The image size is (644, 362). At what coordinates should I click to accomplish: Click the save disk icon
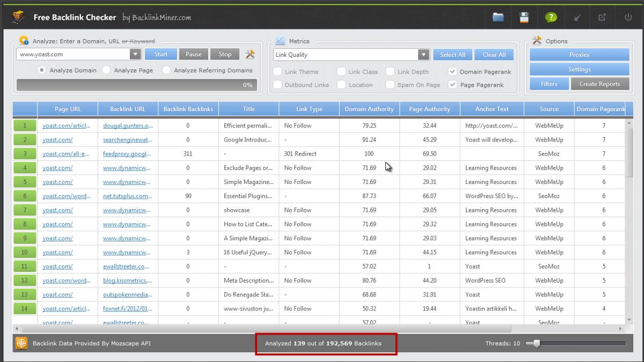click(x=524, y=17)
